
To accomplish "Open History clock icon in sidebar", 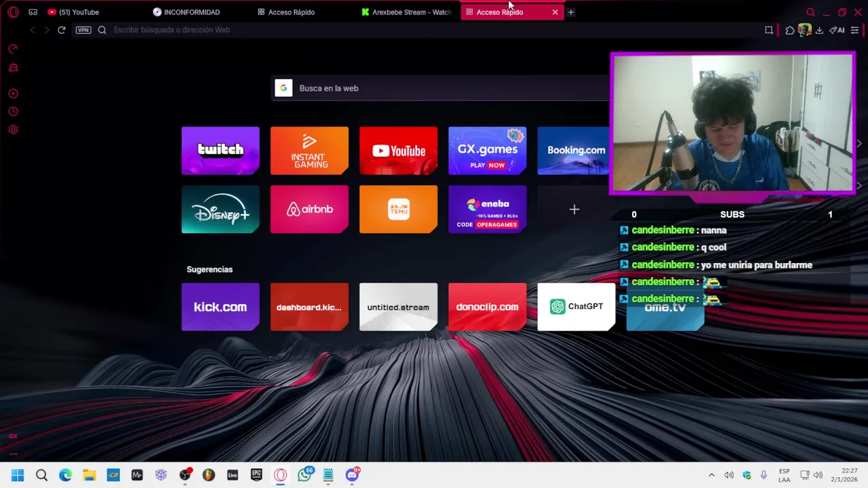I will tap(13, 112).
